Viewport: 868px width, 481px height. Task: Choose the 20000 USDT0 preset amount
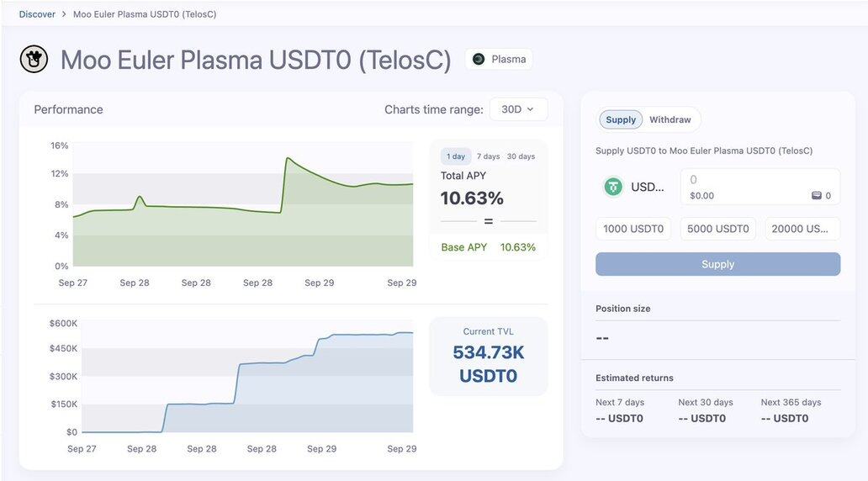802,229
